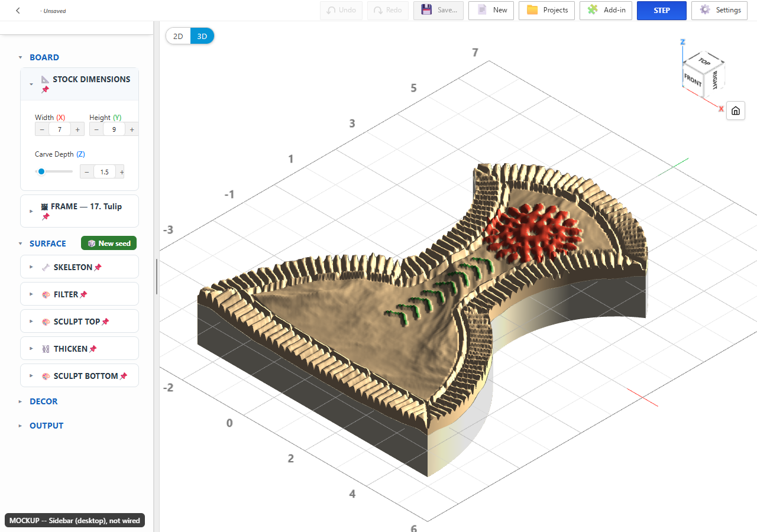This screenshot has width=757, height=532.
Task: Collapse the BOARD section
Action: (x=20, y=57)
